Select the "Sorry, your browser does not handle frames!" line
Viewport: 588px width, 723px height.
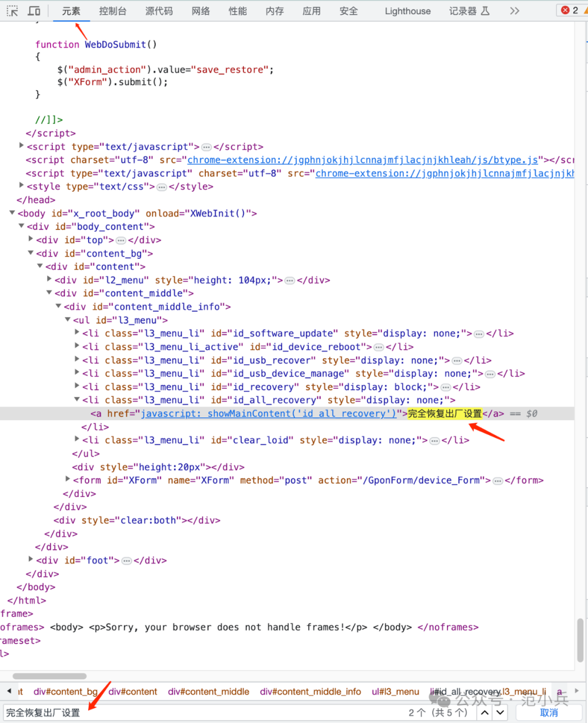click(x=239, y=627)
